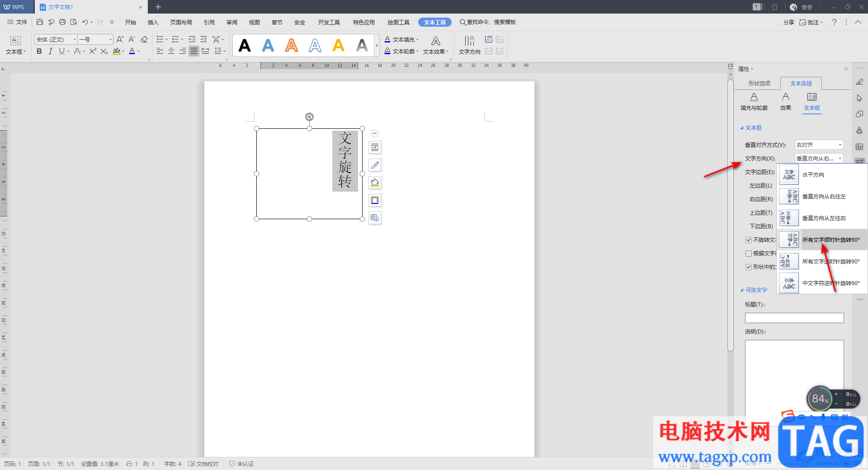Image resolution: width=868 pixels, height=470 pixels.
Task: Toggle the 不旋转文本 checkbox
Action: [x=749, y=240]
